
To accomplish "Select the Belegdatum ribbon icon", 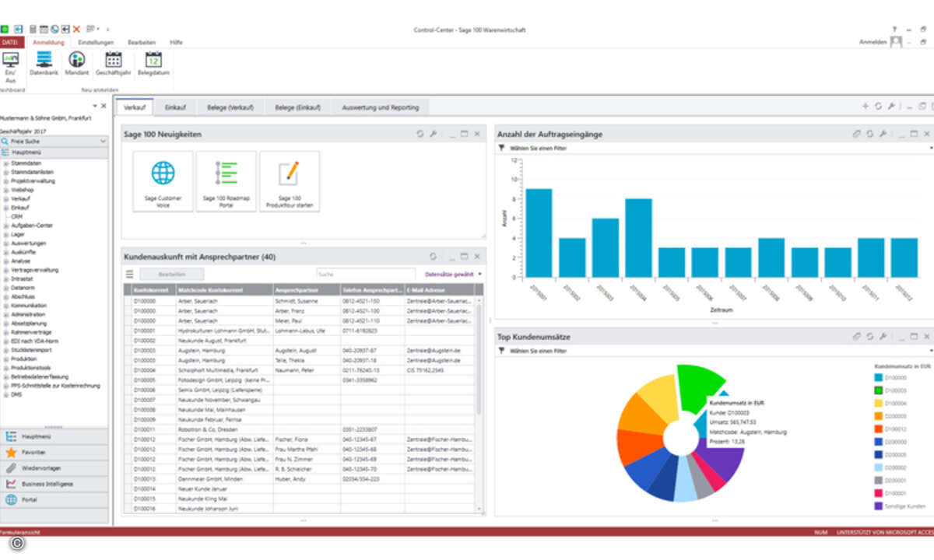I will 153,60.
